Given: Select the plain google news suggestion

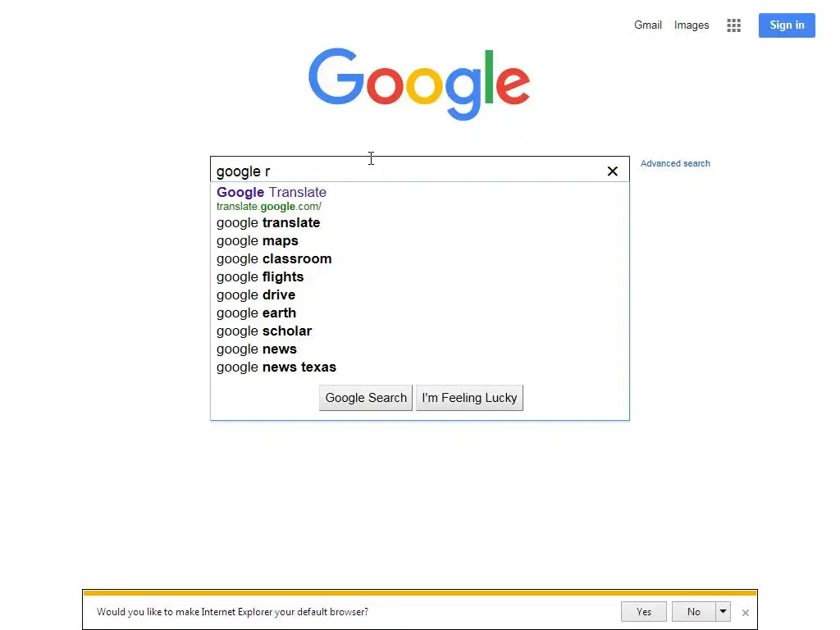Looking at the screenshot, I should [419, 349].
